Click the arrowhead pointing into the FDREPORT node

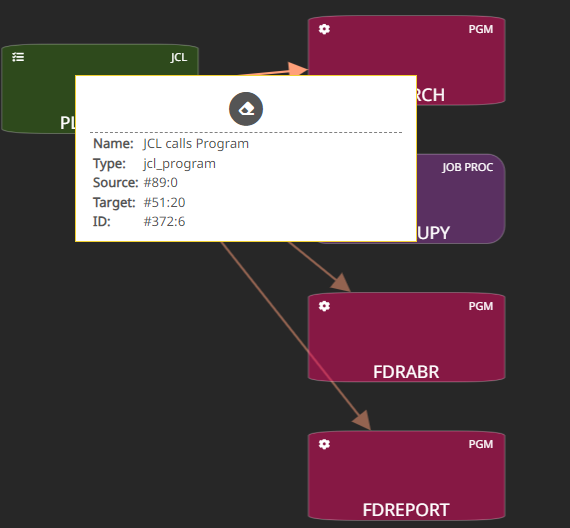pos(362,420)
